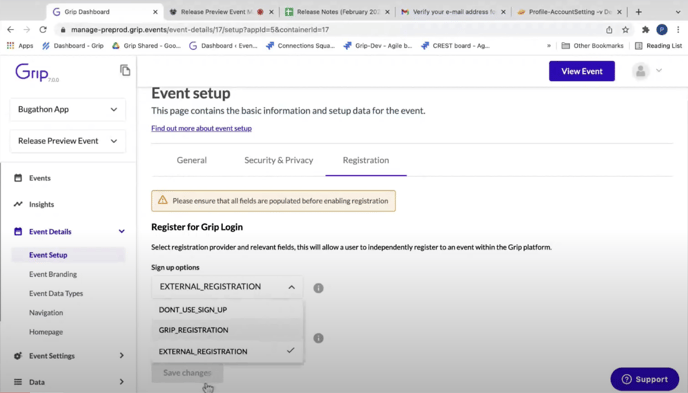Viewport: 688px width, 393px height.
Task: Reload the page with the refresh icon
Action: click(x=43, y=29)
